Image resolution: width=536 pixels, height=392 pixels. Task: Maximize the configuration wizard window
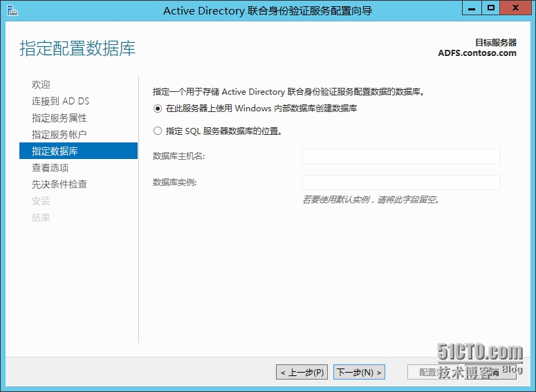coord(491,8)
